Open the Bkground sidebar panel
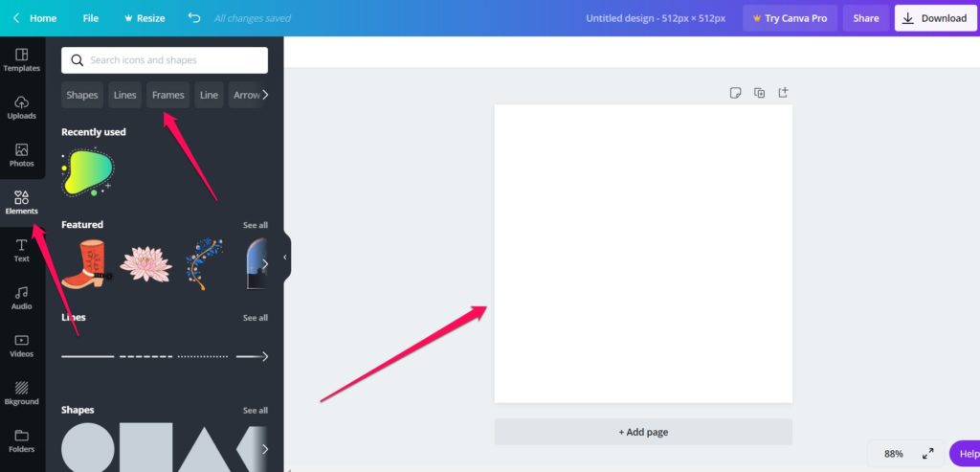This screenshot has height=472, width=980. click(x=22, y=393)
